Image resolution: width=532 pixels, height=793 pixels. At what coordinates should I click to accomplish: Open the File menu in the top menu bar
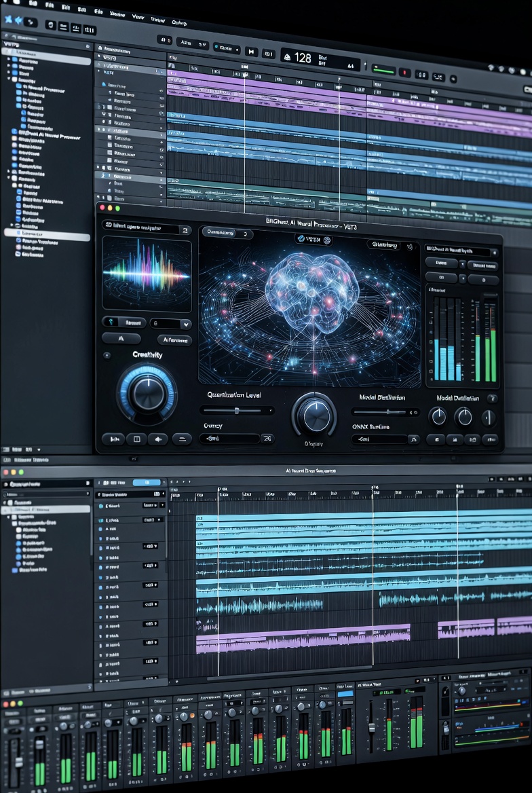(x=50, y=6)
